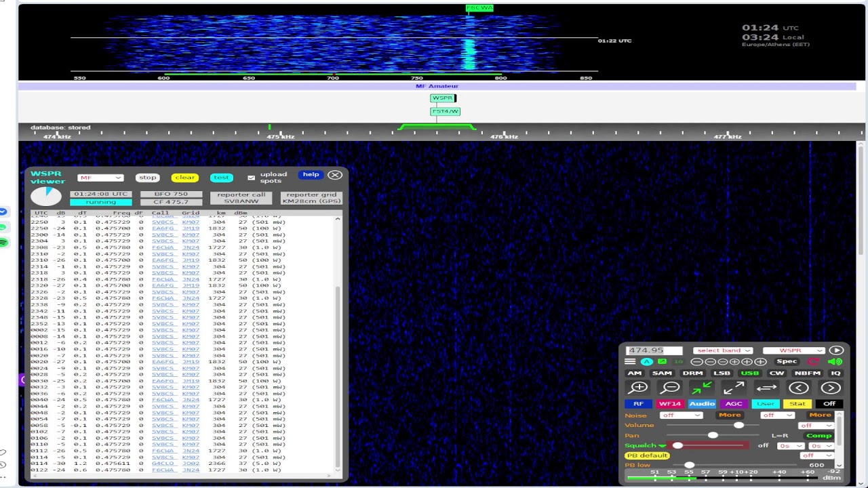The width and height of the screenshot is (868, 488).
Task: Open WSPR viewer help
Action: [311, 175]
